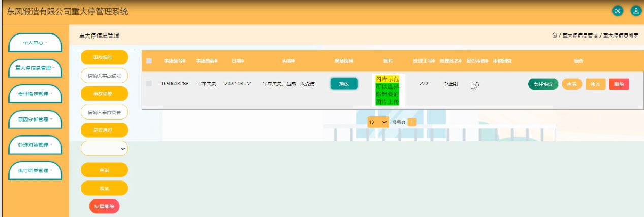Image resolution: width=644 pixels, height=217 pixels.
Task: Click the 事故编号 label in search panel
Action: 105,57
